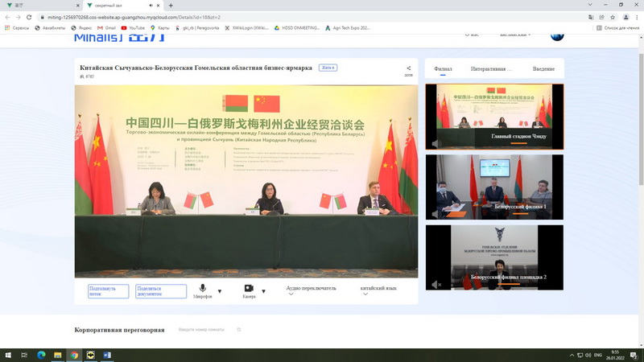
Task: Open Авиабилеты bookmark
Action: (50, 28)
